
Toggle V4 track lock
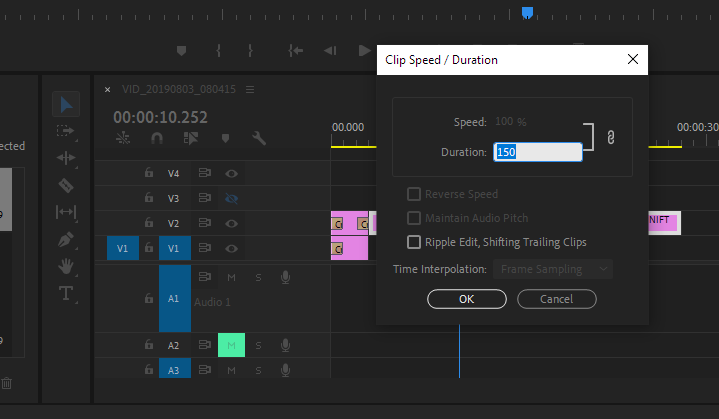tap(149, 173)
